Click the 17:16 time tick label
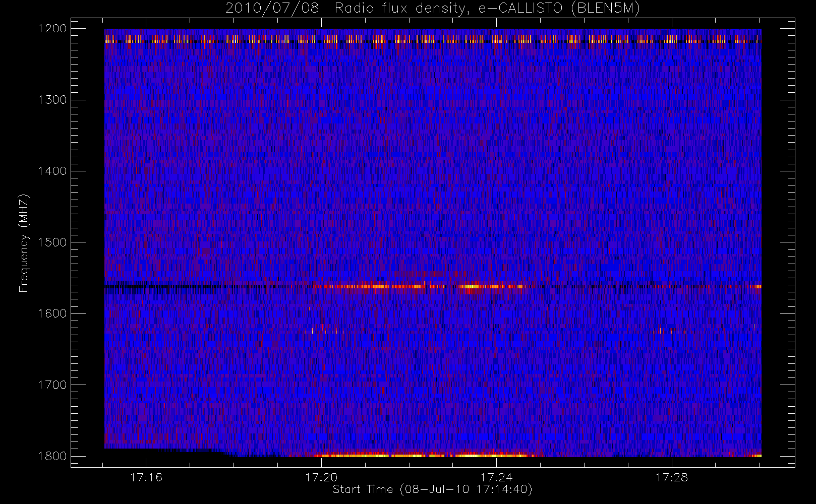 pos(146,477)
